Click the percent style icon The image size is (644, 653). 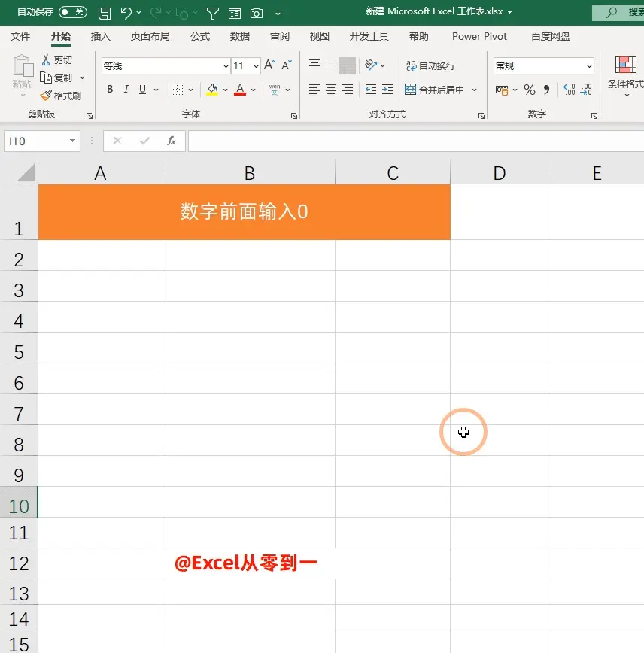tap(530, 90)
